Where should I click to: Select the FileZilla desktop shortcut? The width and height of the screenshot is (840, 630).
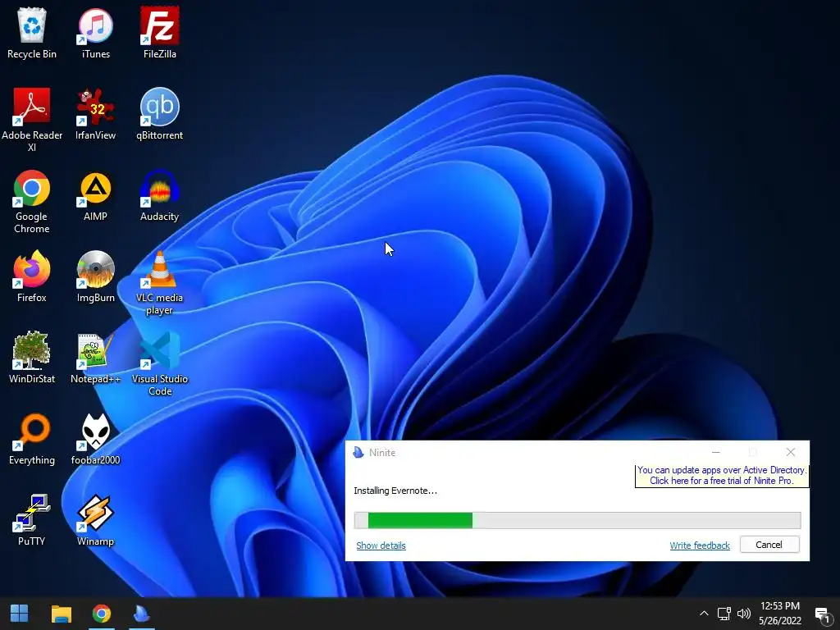(x=160, y=33)
